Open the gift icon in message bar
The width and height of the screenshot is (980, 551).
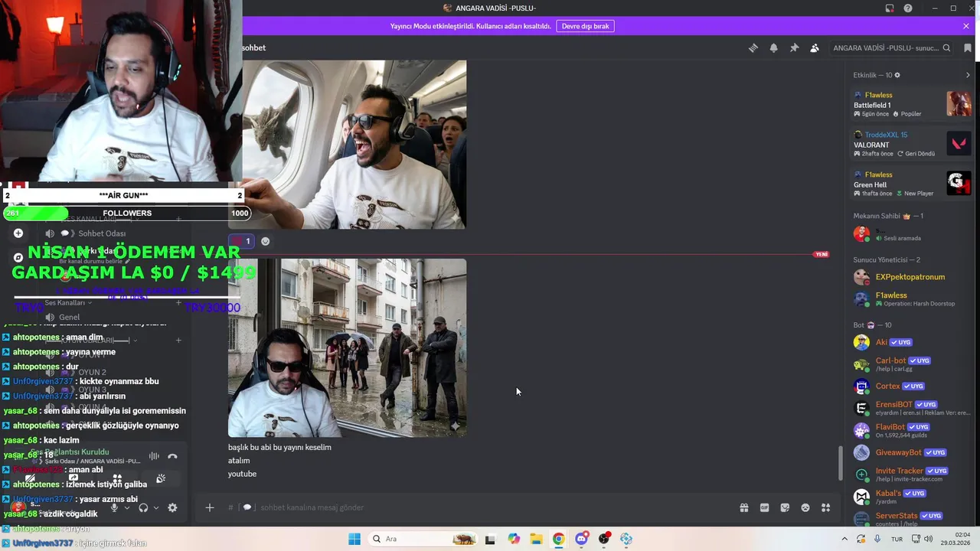[x=743, y=507]
